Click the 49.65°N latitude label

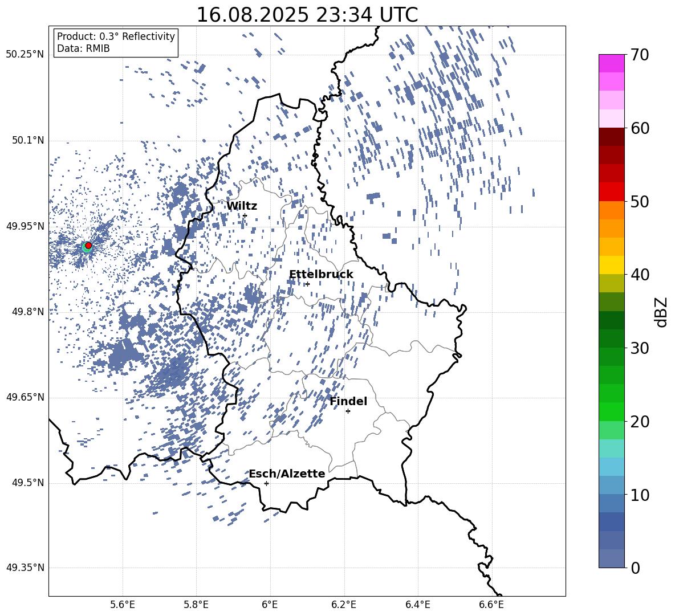tap(25, 398)
